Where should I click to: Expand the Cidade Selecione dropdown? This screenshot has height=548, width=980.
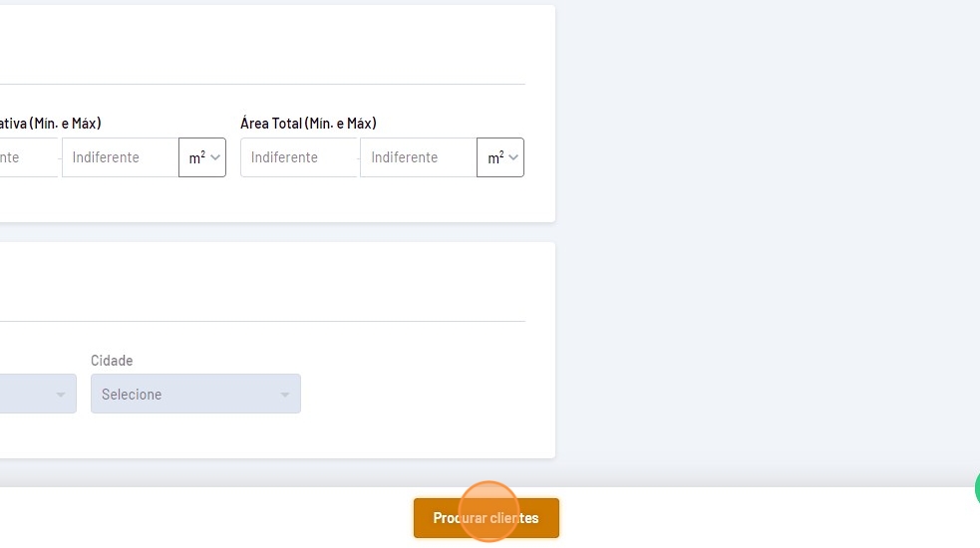coord(195,394)
